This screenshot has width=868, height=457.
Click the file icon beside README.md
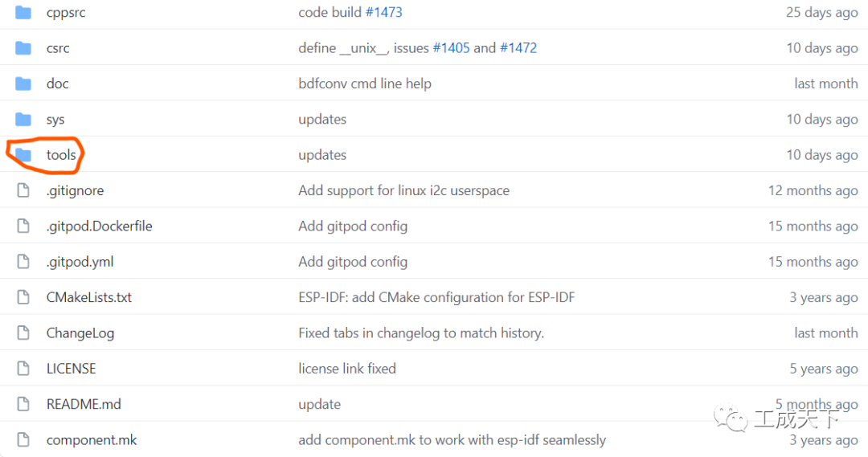tap(23, 404)
